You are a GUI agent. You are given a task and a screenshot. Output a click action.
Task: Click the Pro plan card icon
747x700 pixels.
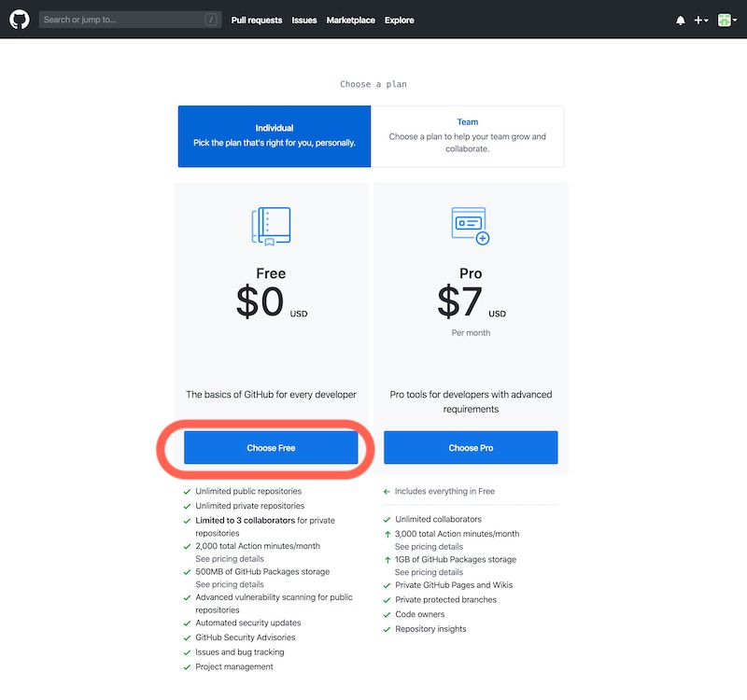(471, 226)
